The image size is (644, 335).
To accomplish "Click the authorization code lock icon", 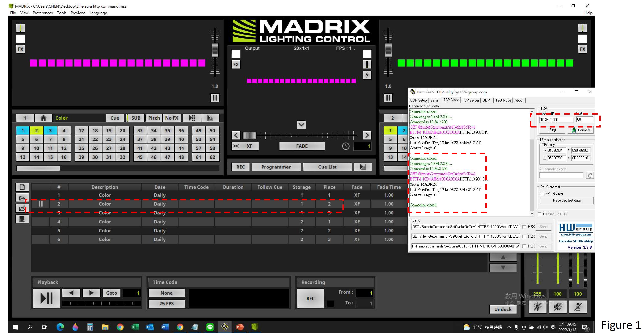I will point(590,175).
